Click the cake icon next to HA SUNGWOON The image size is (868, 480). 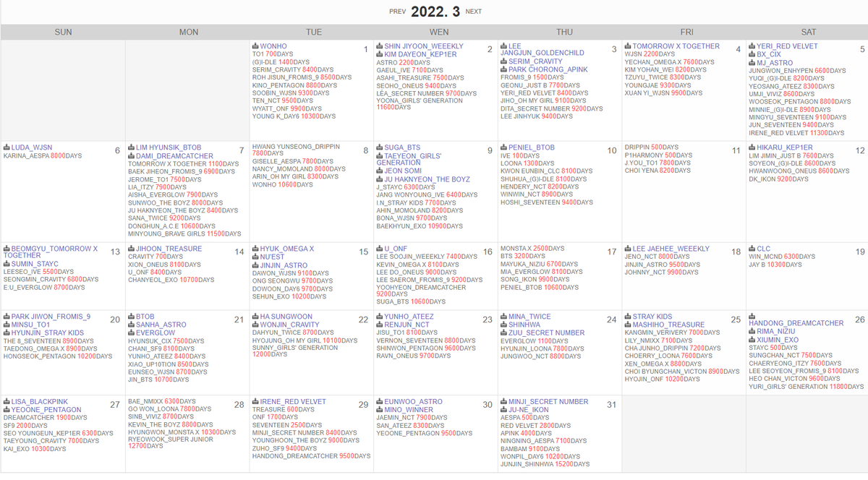255,317
